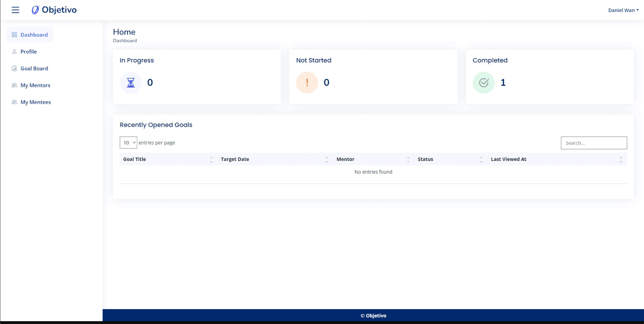Open the Daniel Wan user dropdown
Viewport: 644px width, 324px height.
click(x=623, y=10)
